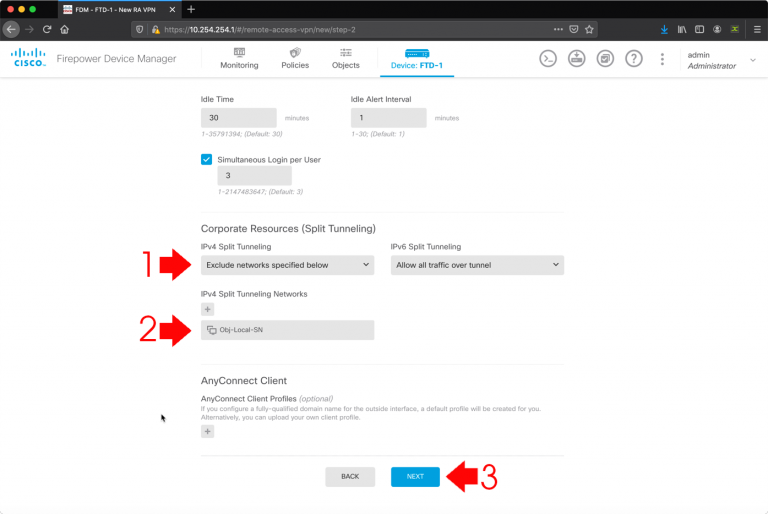The width and height of the screenshot is (768, 514).
Task: Open the Pocket save icon
Action: click(574, 29)
